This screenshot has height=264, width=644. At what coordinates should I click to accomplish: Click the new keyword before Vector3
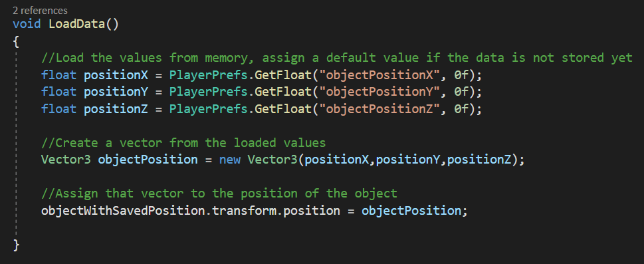(x=230, y=160)
